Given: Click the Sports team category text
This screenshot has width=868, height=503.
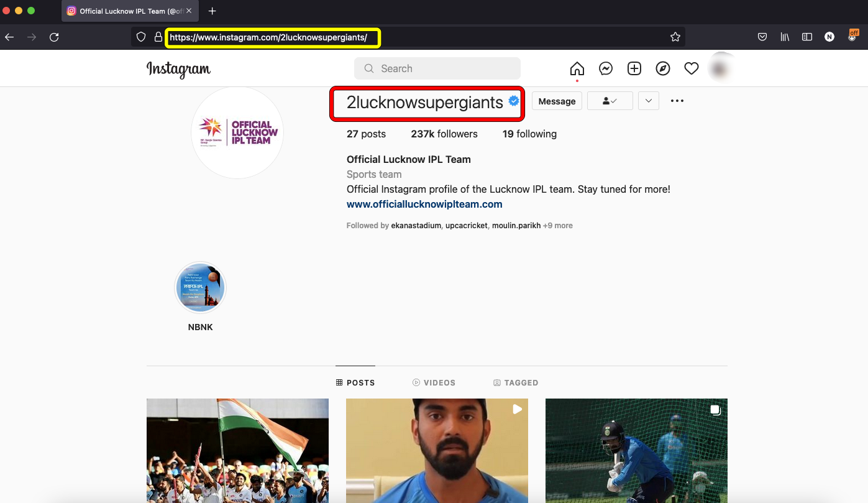Looking at the screenshot, I should 374,174.
